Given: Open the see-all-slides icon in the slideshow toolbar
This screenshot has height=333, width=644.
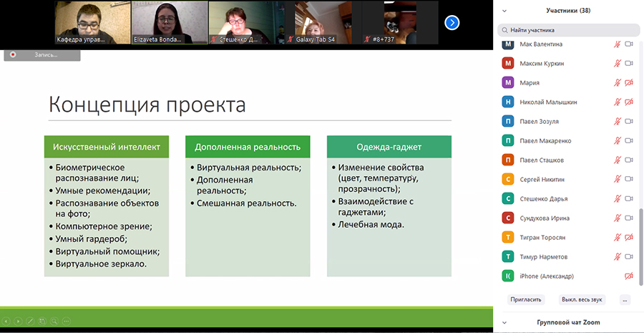Looking at the screenshot, I should click(x=42, y=321).
